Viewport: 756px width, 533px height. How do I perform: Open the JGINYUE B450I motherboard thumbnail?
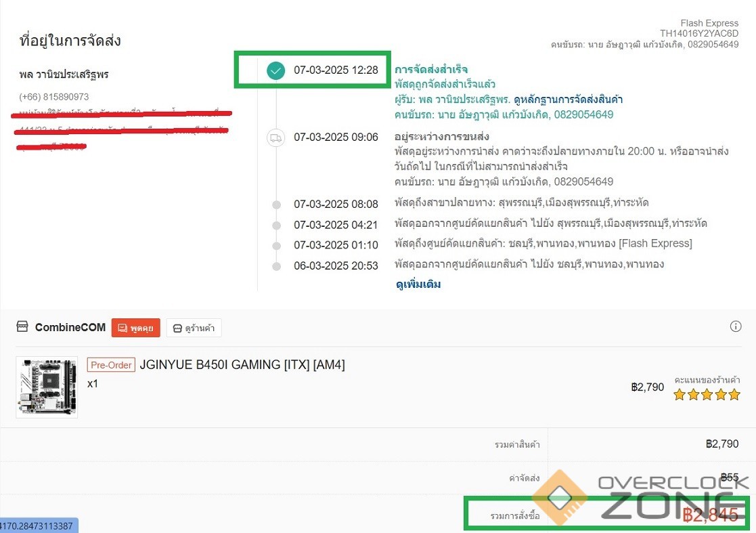coord(47,387)
